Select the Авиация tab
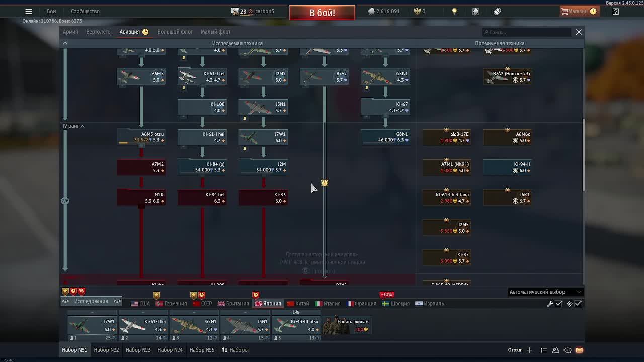The image size is (644, 362). [x=133, y=32]
